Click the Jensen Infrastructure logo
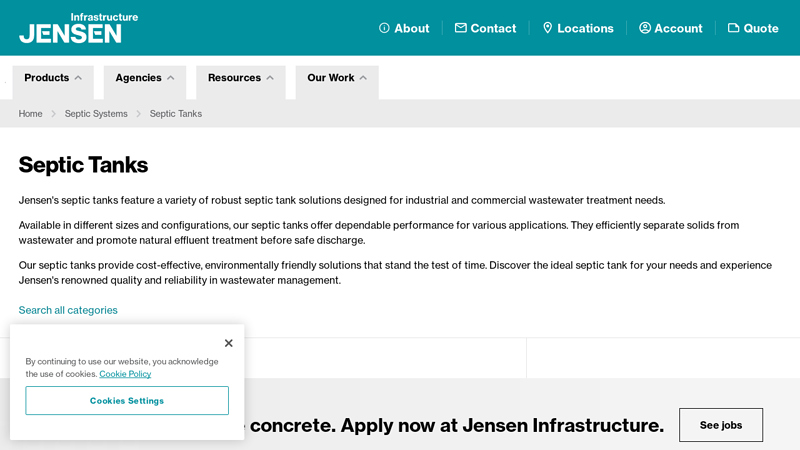The height and width of the screenshot is (450, 800). (x=78, y=28)
